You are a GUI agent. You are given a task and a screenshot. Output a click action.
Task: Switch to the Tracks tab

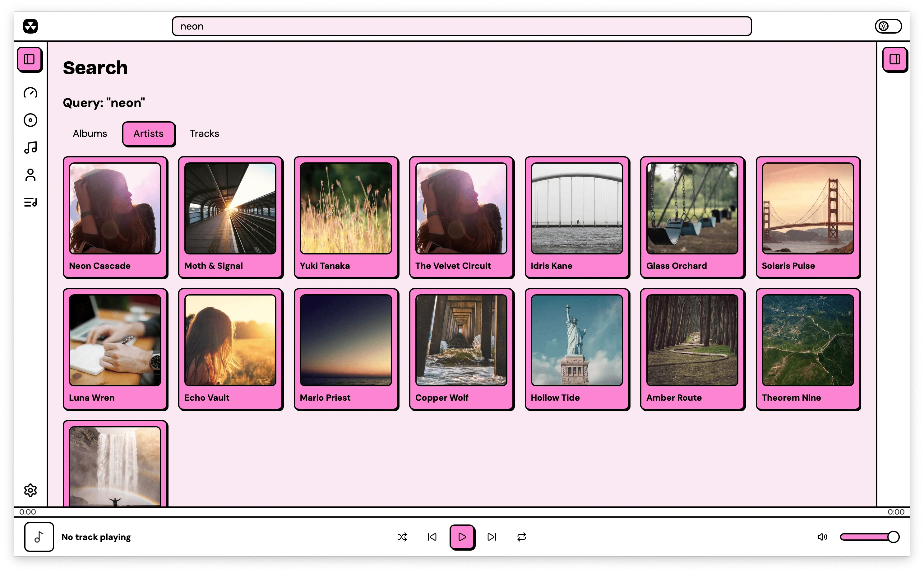pyautogui.click(x=204, y=133)
